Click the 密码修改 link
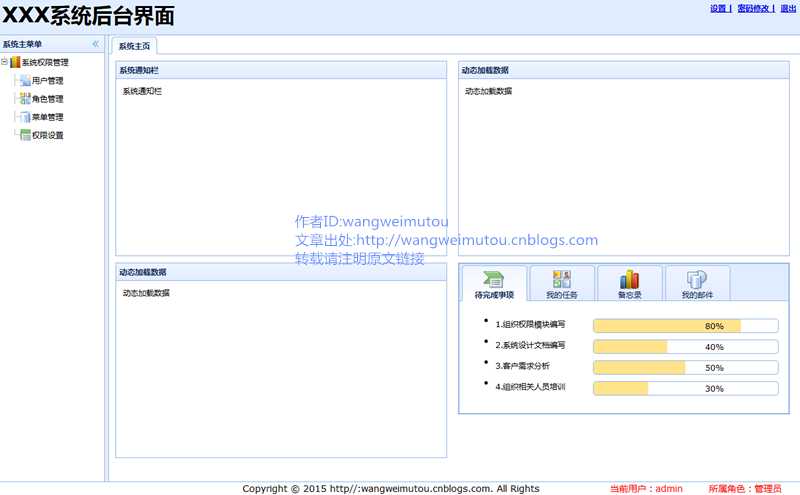Image resolution: width=800 pixels, height=495 pixels. click(754, 9)
